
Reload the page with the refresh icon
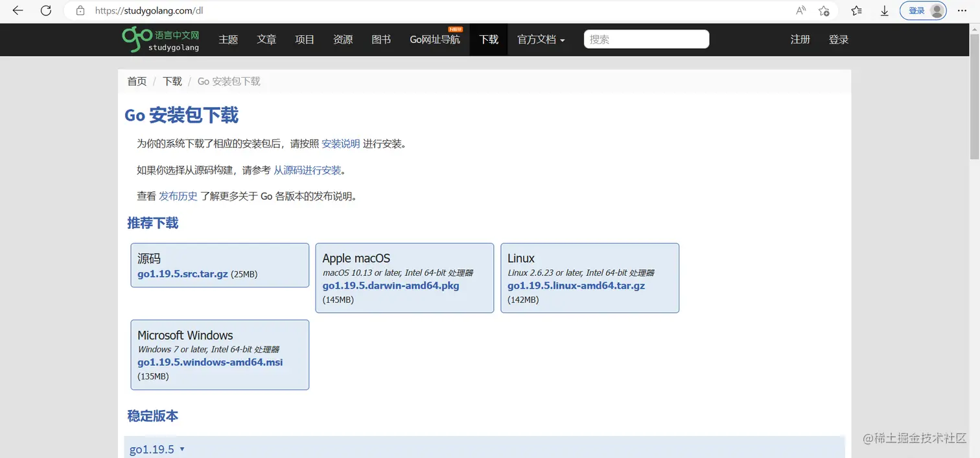pos(46,10)
